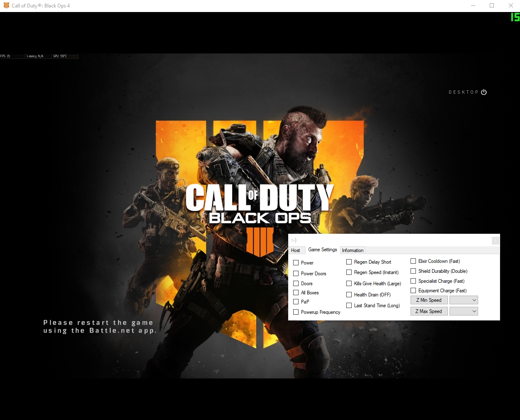Enable Kills Give Health (Large)
The height and width of the screenshot is (420, 520).
[x=349, y=284]
